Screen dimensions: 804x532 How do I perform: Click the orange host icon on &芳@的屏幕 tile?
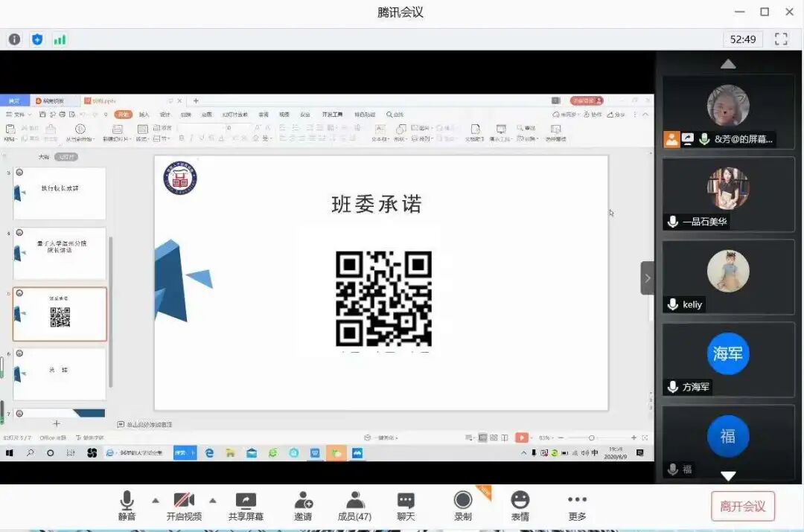(671, 139)
